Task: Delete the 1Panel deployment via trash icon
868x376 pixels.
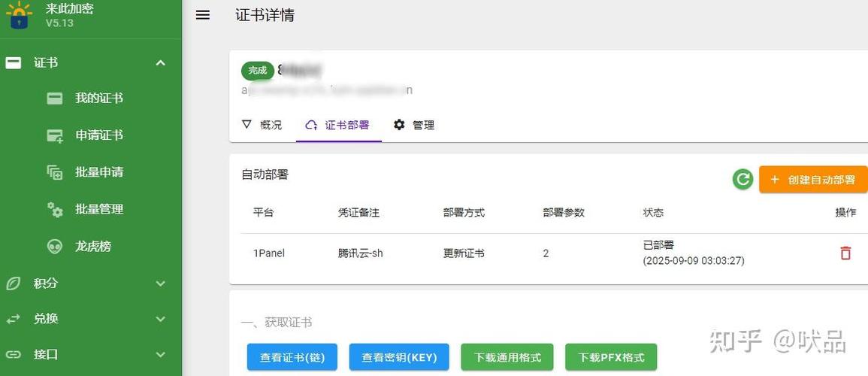Action: (x=845, y=253)
